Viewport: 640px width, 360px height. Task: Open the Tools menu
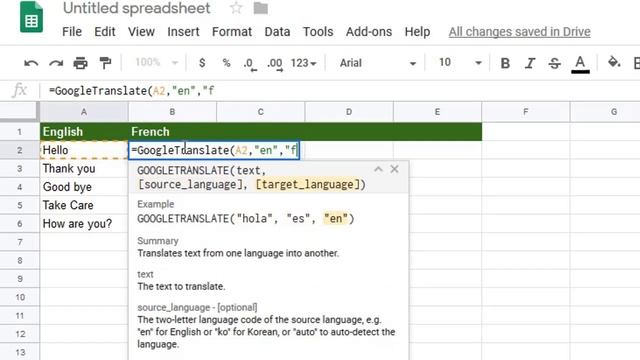318,32
